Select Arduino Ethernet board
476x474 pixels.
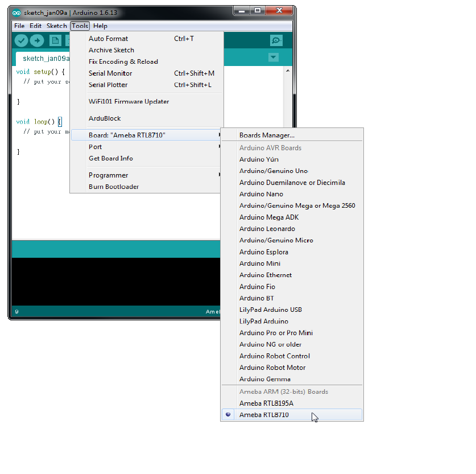pyautogui.click(x=292, y=275)
